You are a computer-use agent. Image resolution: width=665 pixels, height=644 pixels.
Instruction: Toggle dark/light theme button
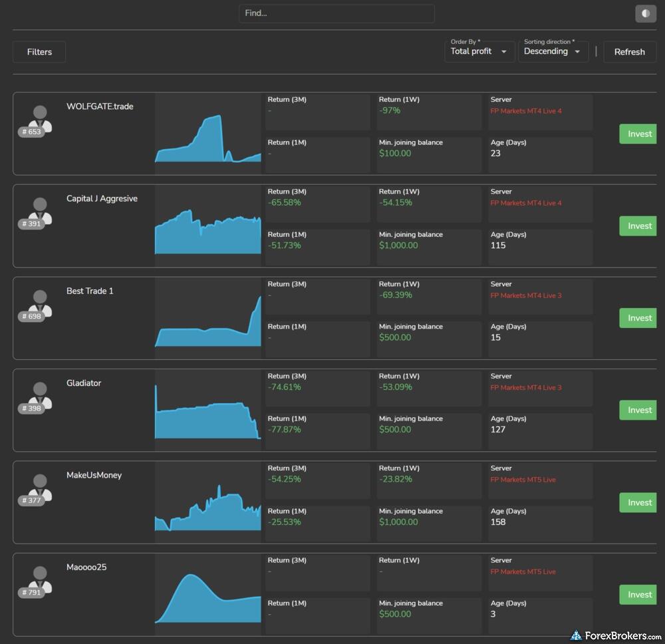click(x=645, y=13)
